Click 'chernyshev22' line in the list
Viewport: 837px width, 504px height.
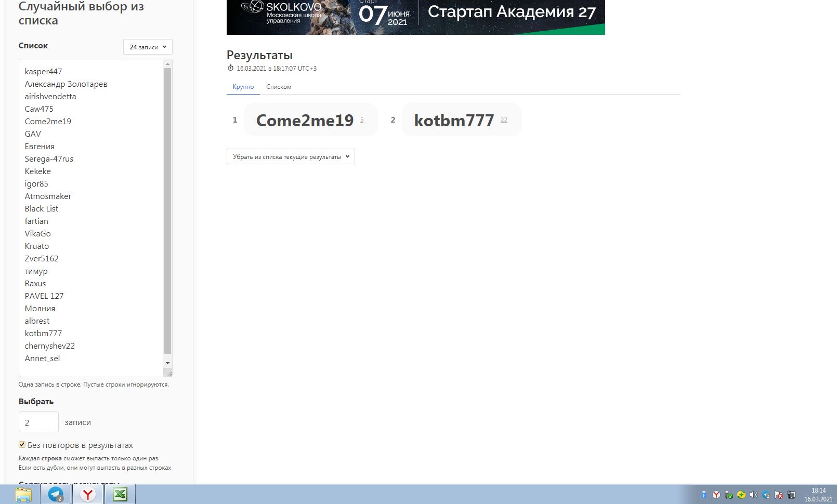click(50, 346)
